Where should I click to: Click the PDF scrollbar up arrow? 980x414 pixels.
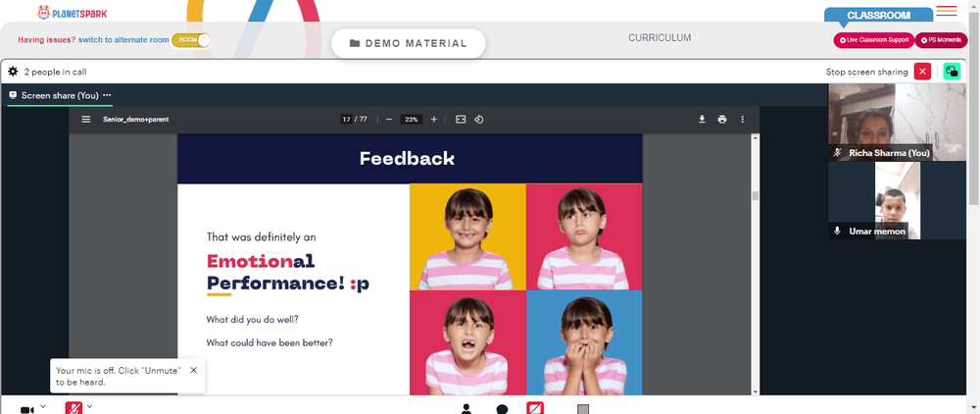click(x=755, y=137)
